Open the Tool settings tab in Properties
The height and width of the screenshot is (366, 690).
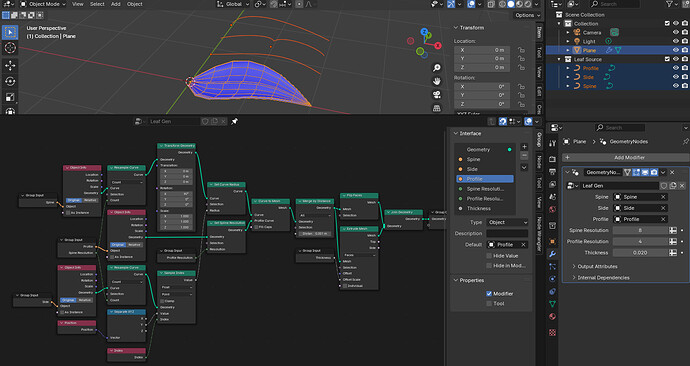pos(552,143)
